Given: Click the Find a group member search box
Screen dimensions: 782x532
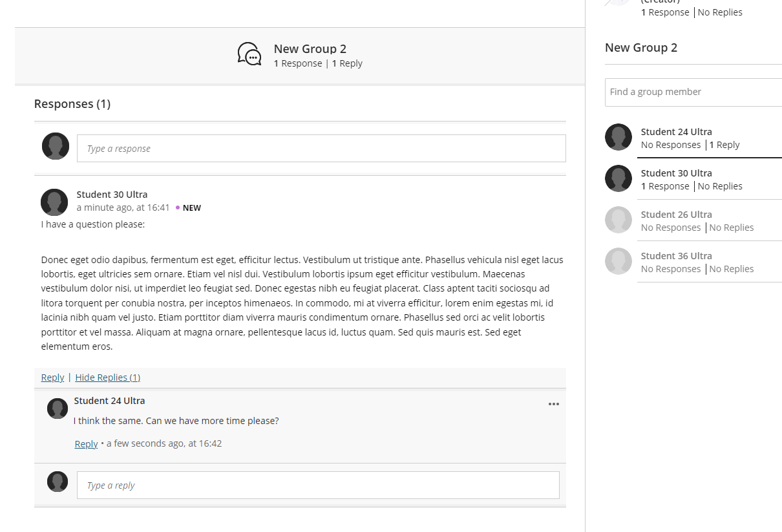Looking at the screenshot, I should pos(693,92).
